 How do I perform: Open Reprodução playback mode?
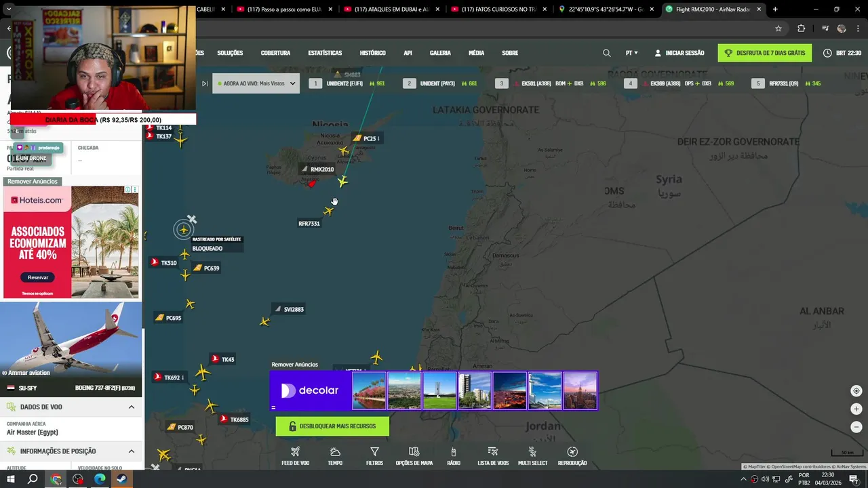[572, 456]
